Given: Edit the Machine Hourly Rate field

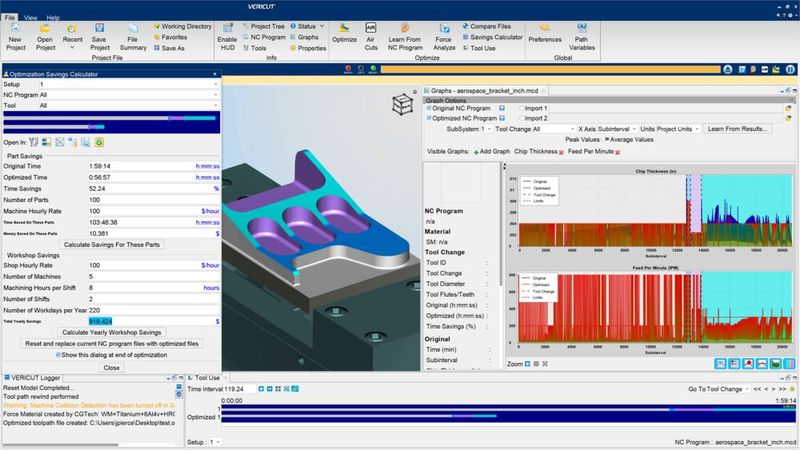Looking at the screenshot, I should coord(143,211).
